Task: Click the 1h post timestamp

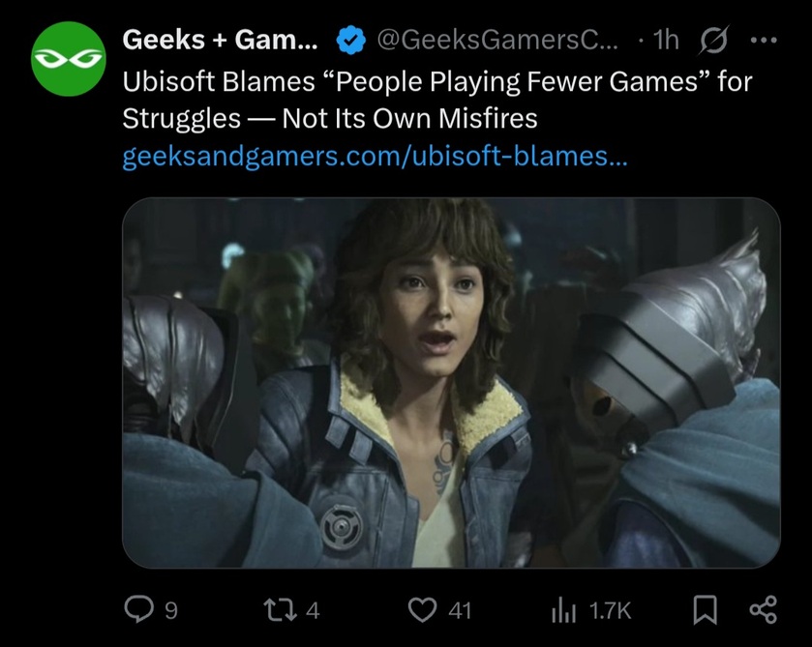Action: [666, 40]
